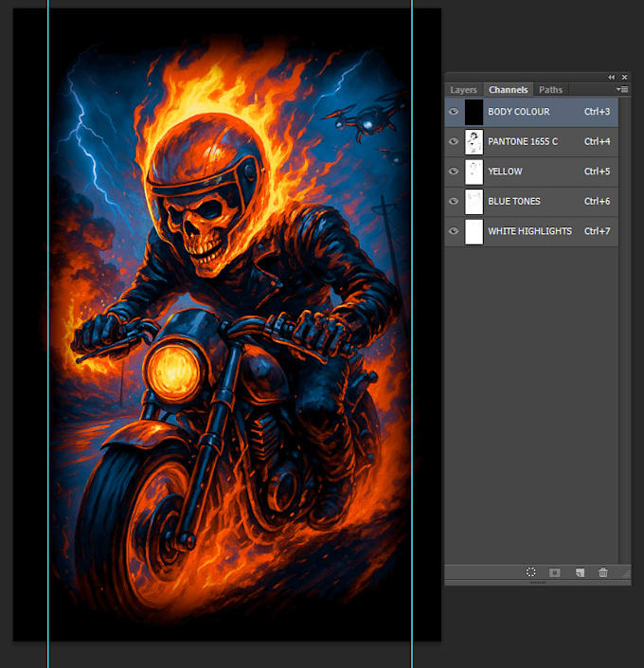This screenshot has width=644, height=668.
Task: Open the Channels panel flyout menu
Action: pos(622,89)
